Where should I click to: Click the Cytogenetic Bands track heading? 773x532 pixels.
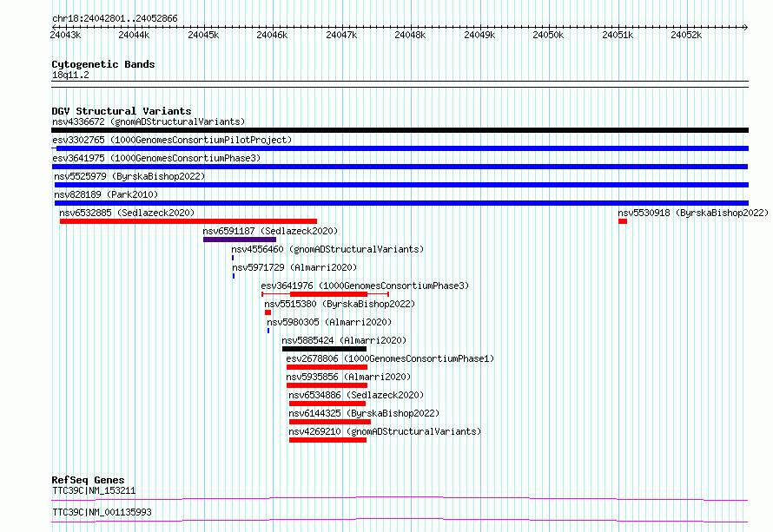pos(103,64)
